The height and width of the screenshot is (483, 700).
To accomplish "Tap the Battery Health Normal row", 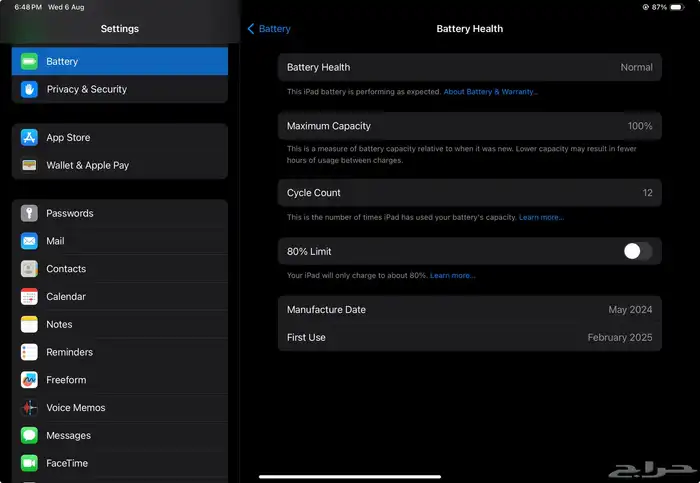I will tap(470, 67).
